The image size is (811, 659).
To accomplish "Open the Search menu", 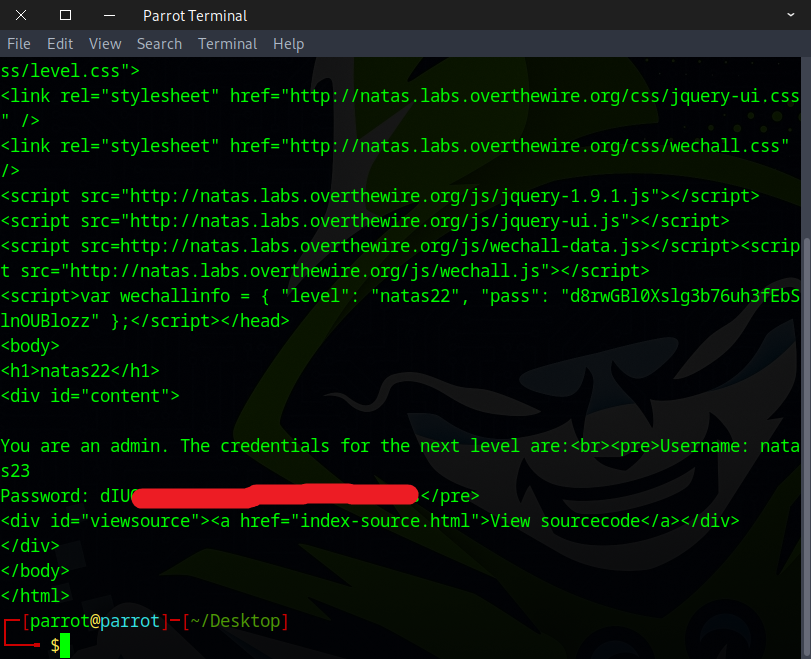I will coord(159,44).
